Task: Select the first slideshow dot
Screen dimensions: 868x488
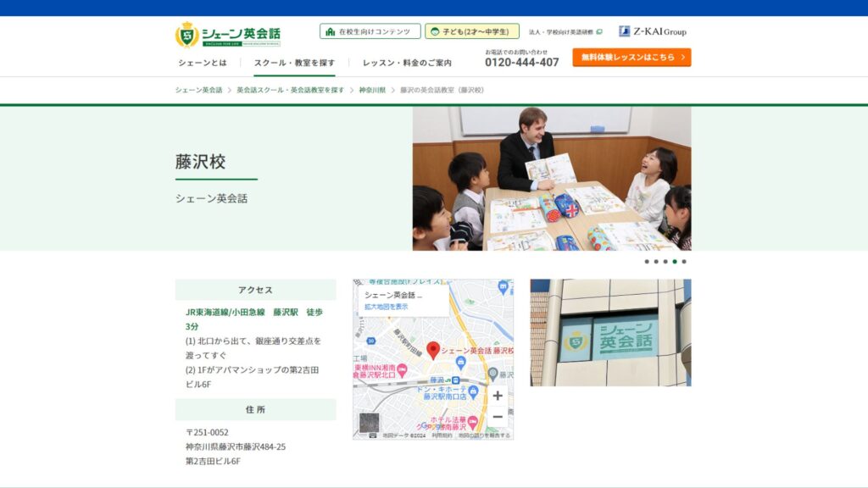Action: tap(647, 262)
